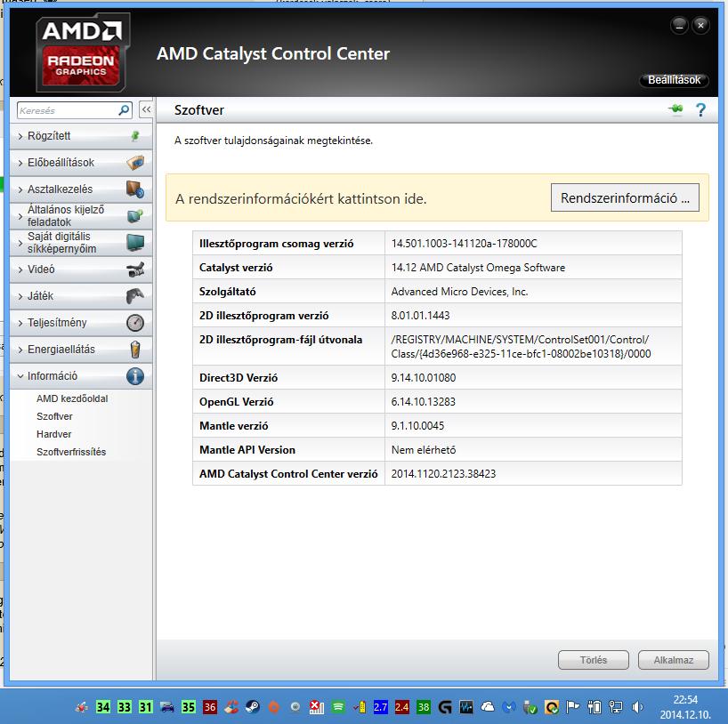This screenshot has height=724, width=728.
Task: Click the search magnifier icon
Action: [x=124, y=110]
